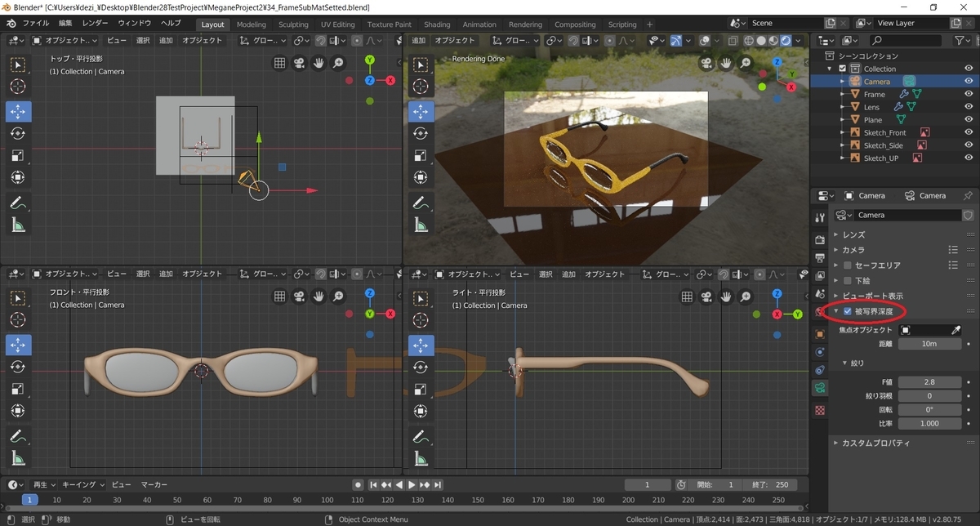Toggle camera view in the top viewport
The width and height of the screenshot is (980, 526).
(x=299, y=63)
